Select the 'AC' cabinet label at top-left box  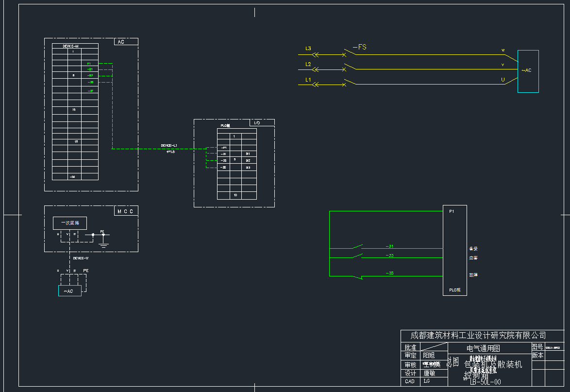pos(121,42)
